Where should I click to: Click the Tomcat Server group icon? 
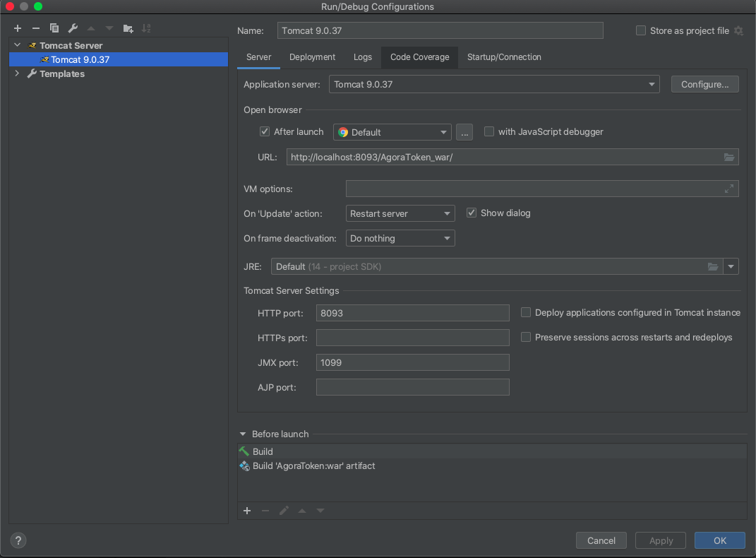[x=32, y=45]
